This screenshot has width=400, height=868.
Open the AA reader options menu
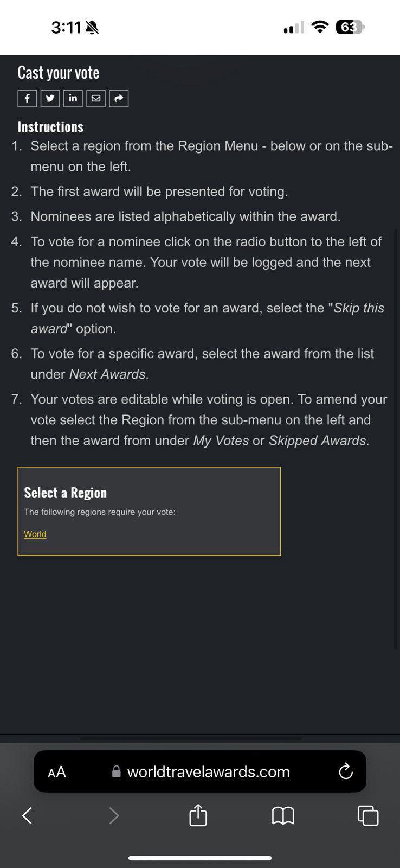pos(57,771)
